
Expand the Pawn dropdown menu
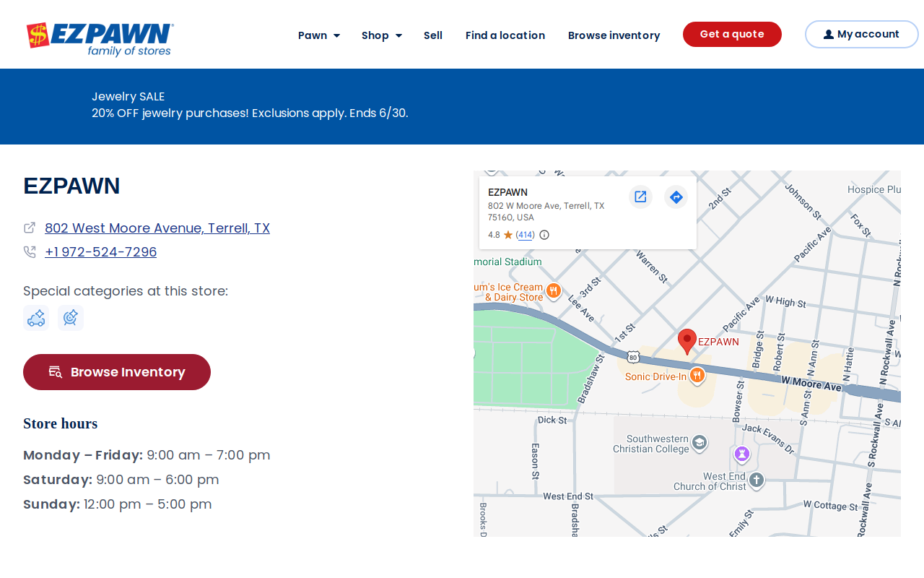pos(319,35)
